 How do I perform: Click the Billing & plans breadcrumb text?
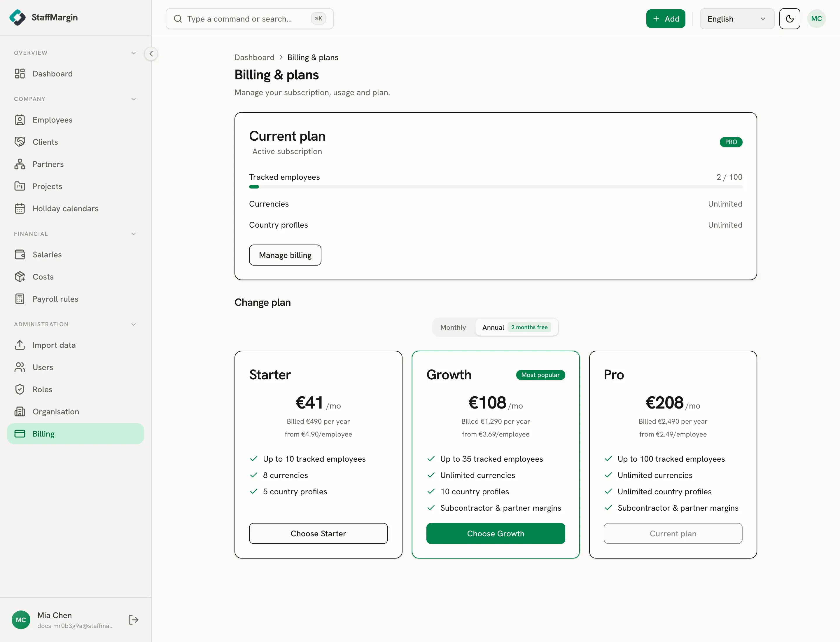click(312, 57)
